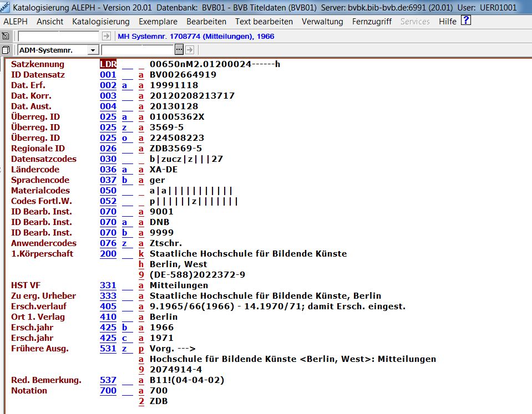Click the LDR field tag
The height and width of the screenshot is (414, 532).
point(108,64)
